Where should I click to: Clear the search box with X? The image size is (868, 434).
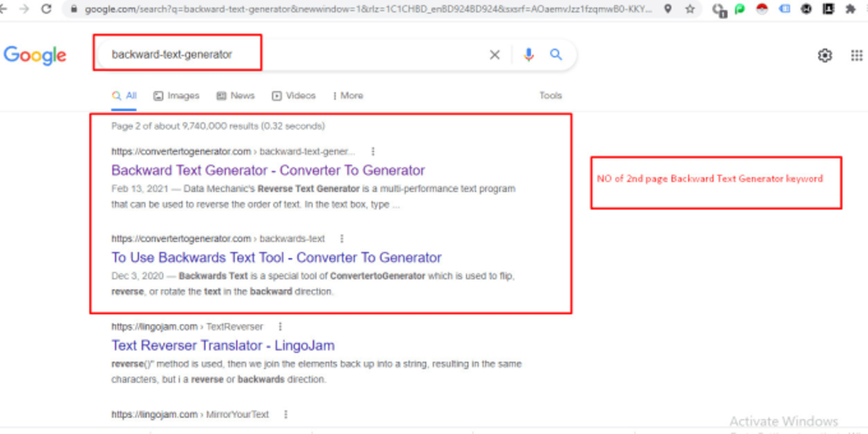495,54
